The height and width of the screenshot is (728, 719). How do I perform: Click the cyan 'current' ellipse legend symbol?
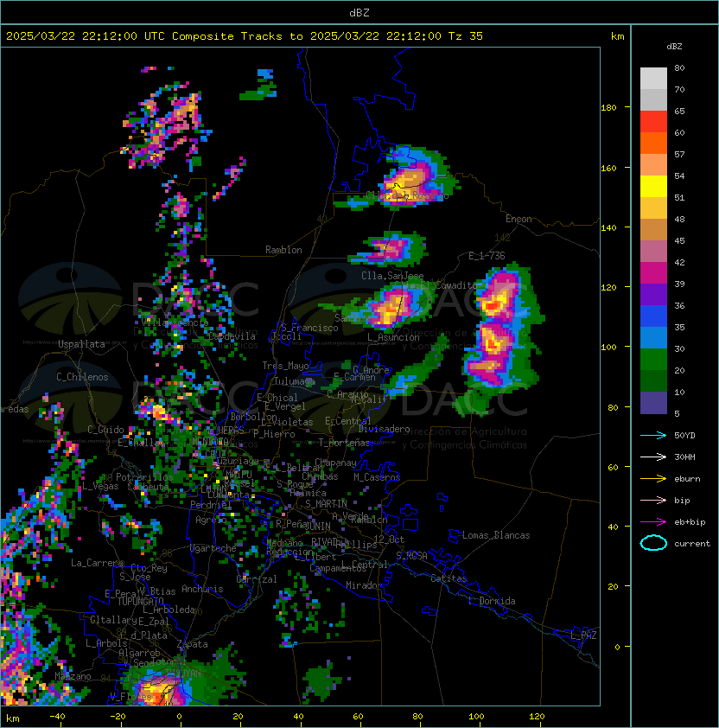pos(653,543)
